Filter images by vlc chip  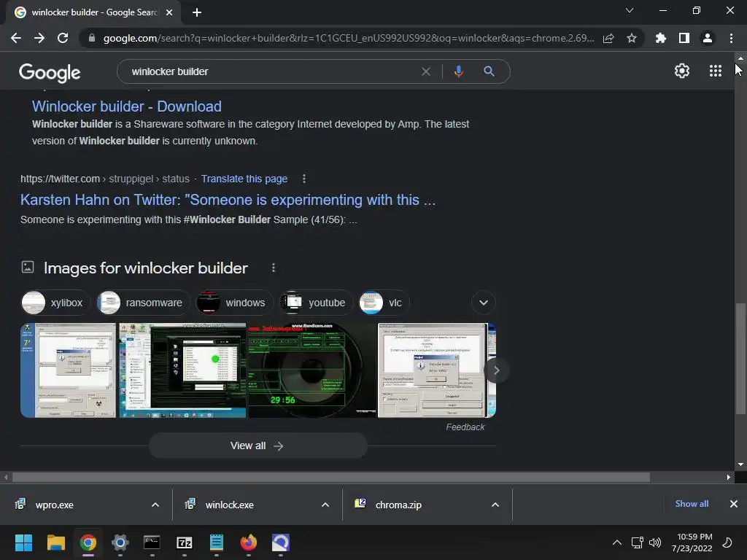384,303
